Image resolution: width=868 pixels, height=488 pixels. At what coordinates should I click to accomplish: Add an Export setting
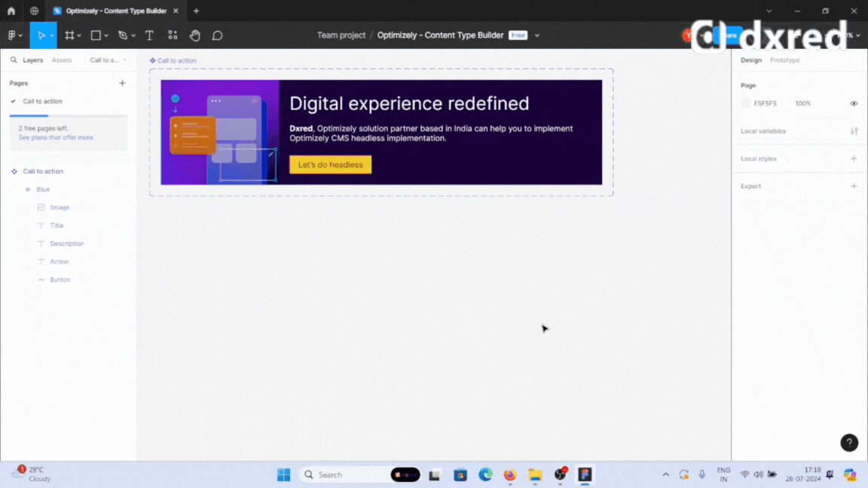coord(854,186)
